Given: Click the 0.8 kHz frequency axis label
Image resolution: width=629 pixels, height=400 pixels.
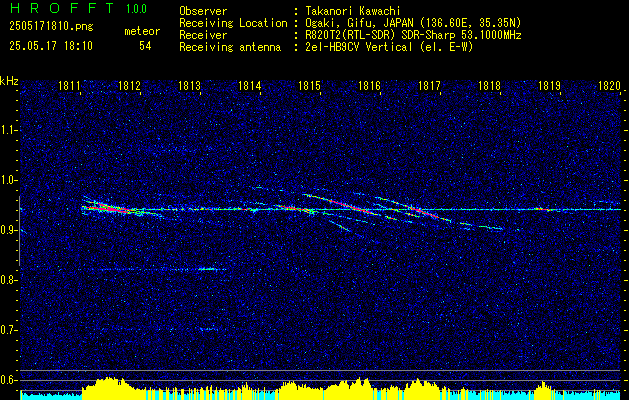Looking at the screenshot, I should tap(7, 280).
